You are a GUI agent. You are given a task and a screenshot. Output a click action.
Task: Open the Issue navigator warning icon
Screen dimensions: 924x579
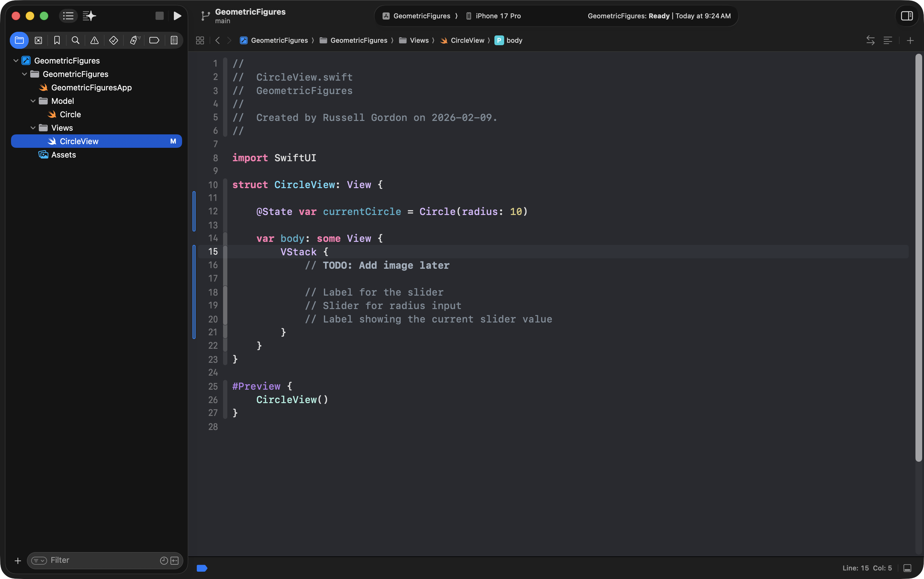click(94, 40)
